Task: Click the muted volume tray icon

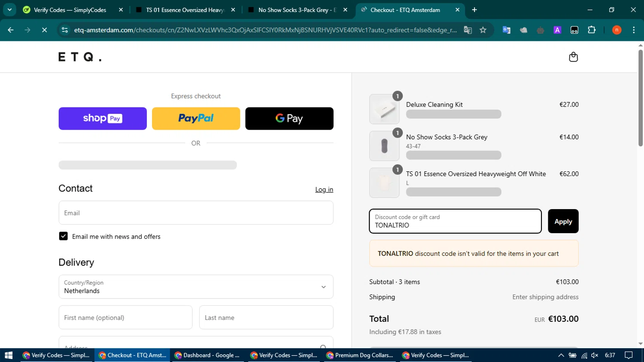Action: 595,355
